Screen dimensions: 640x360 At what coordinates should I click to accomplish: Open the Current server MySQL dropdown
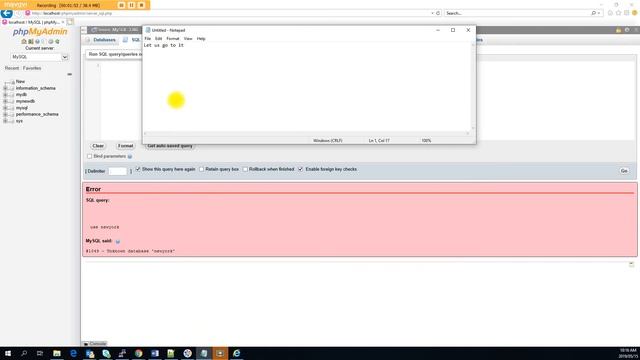(x=39, y=57)
